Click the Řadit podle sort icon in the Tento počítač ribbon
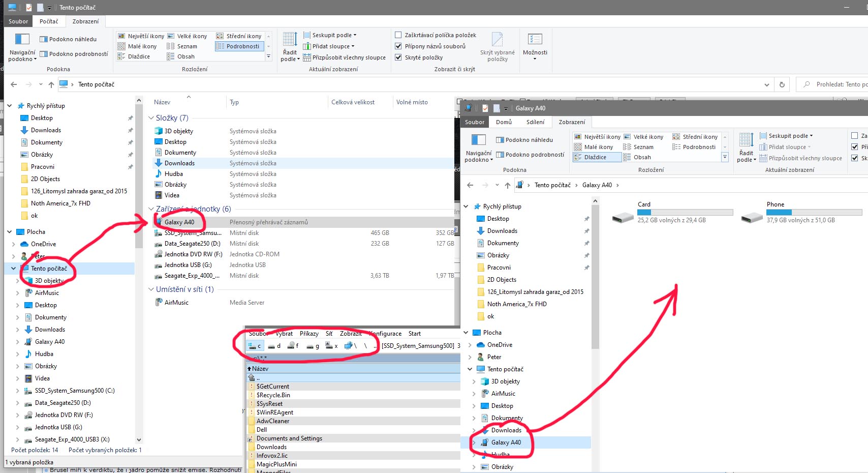 pyautogui.click(x=290, y=41)
